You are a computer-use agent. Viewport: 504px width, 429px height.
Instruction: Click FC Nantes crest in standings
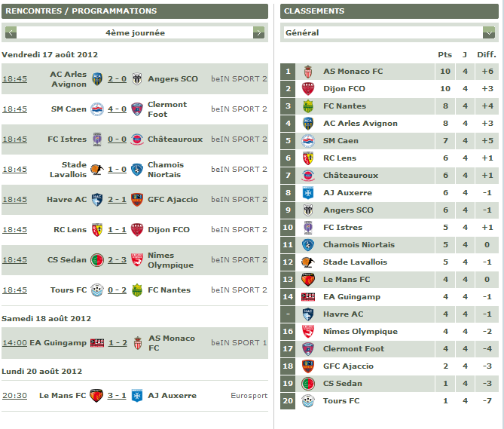(308, 106)
